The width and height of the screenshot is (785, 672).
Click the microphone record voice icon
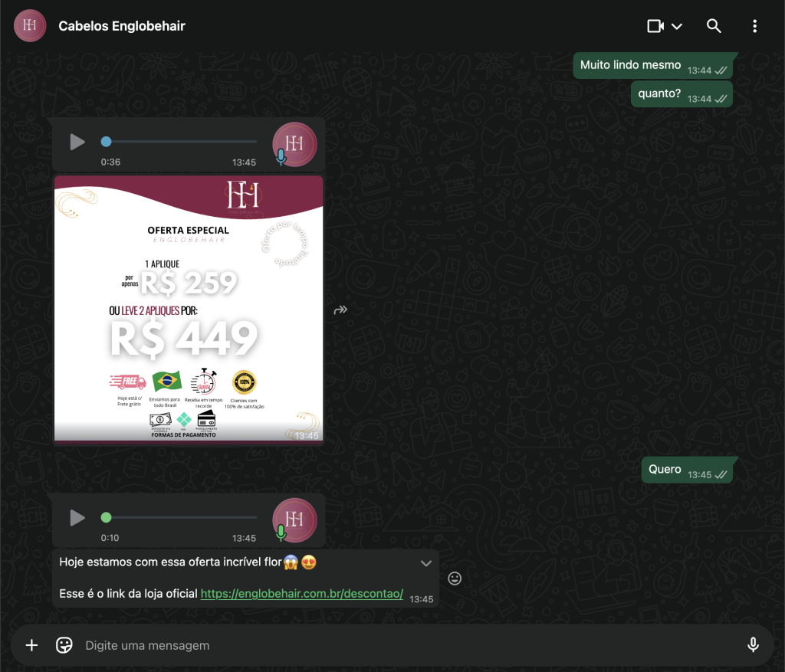coord(754,645)
